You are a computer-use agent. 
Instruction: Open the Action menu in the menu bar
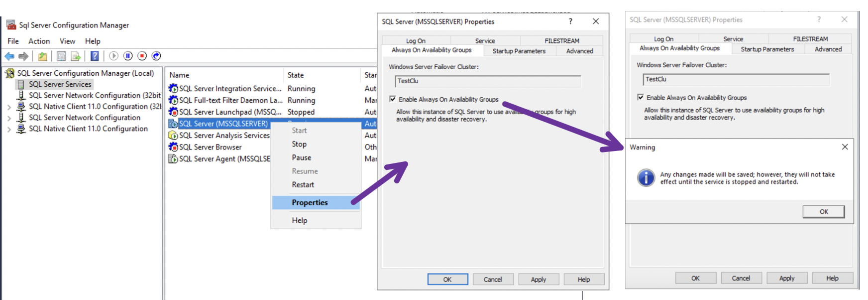39,41
